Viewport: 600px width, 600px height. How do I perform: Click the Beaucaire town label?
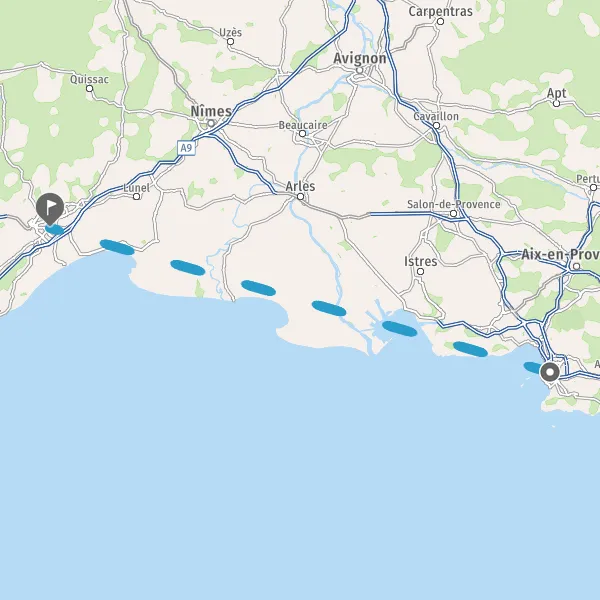point(303,125)
